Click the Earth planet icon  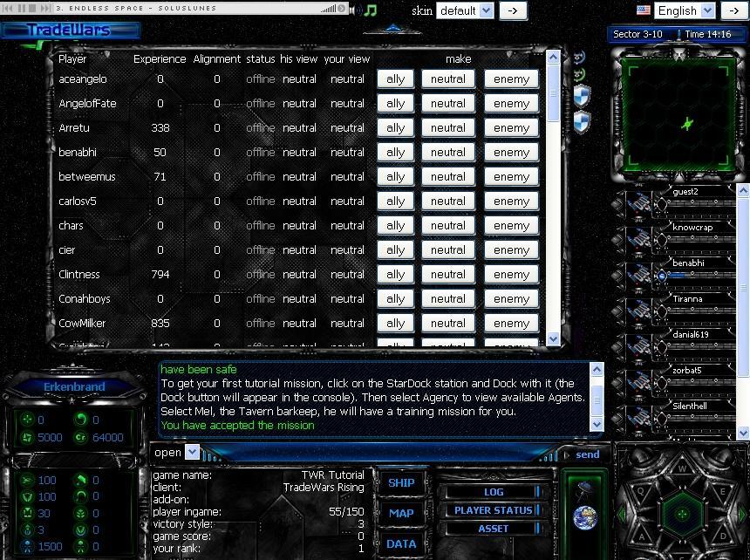[x=584, y=517]
